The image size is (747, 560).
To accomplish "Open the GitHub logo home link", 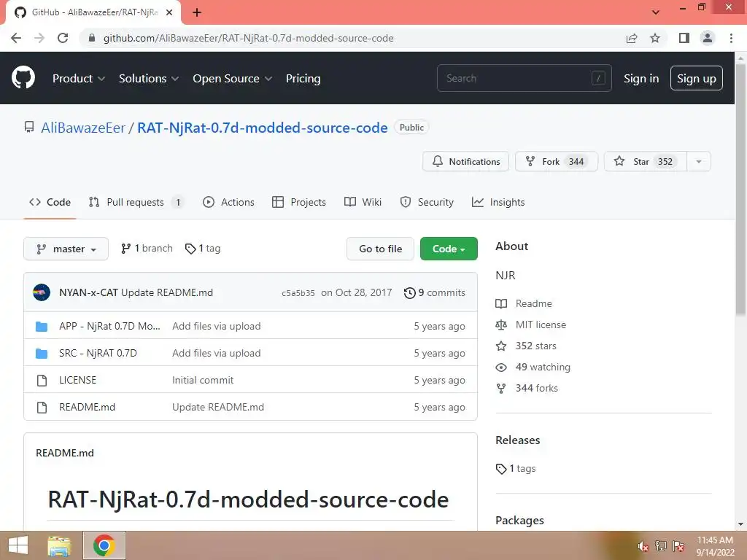I will click(23, 77).
